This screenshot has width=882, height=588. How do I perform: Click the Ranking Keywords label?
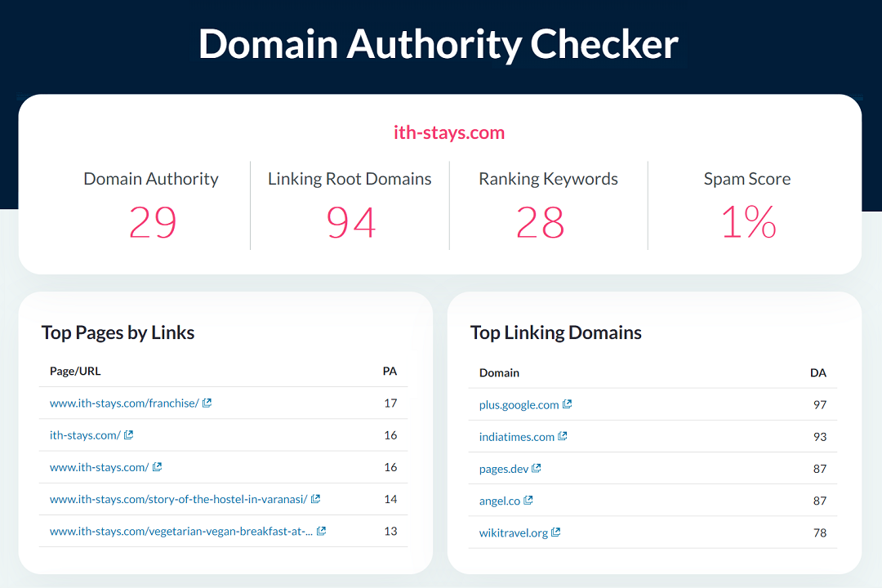(x=549, y=179)
